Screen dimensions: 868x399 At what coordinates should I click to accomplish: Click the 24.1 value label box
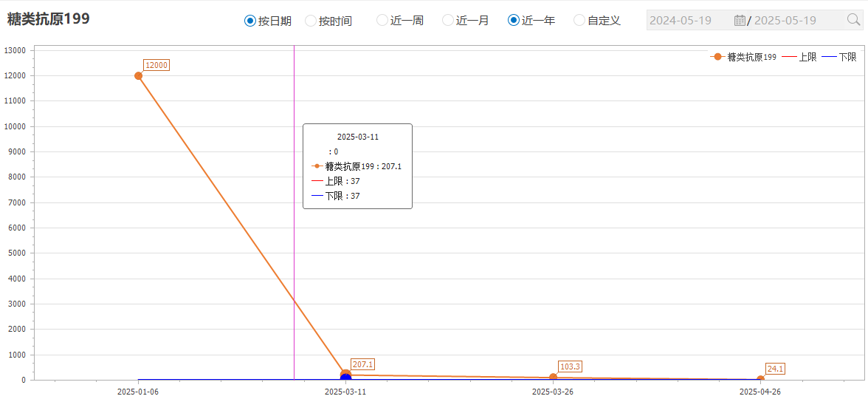pyautogui.click(x=776, y=369)
